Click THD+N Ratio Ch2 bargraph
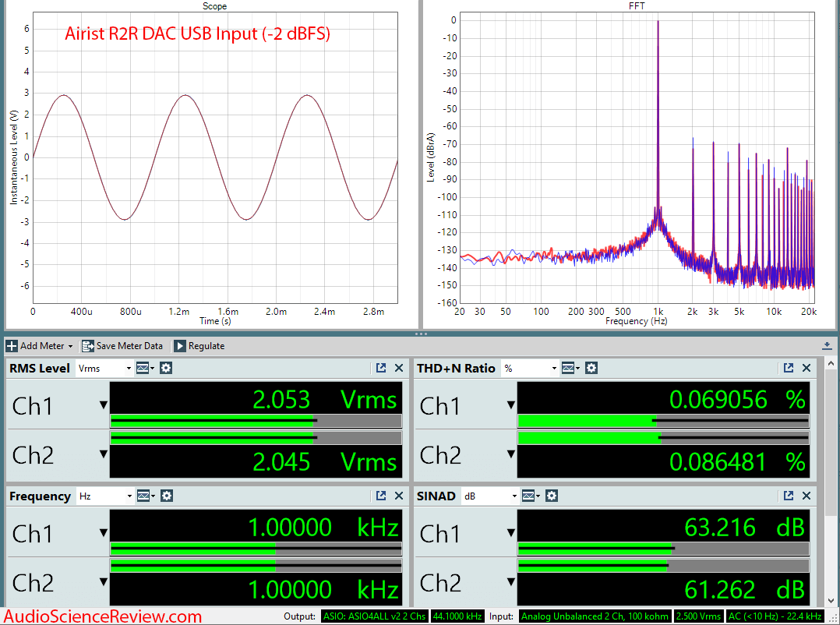840x625 pixels. coord(663,439)
